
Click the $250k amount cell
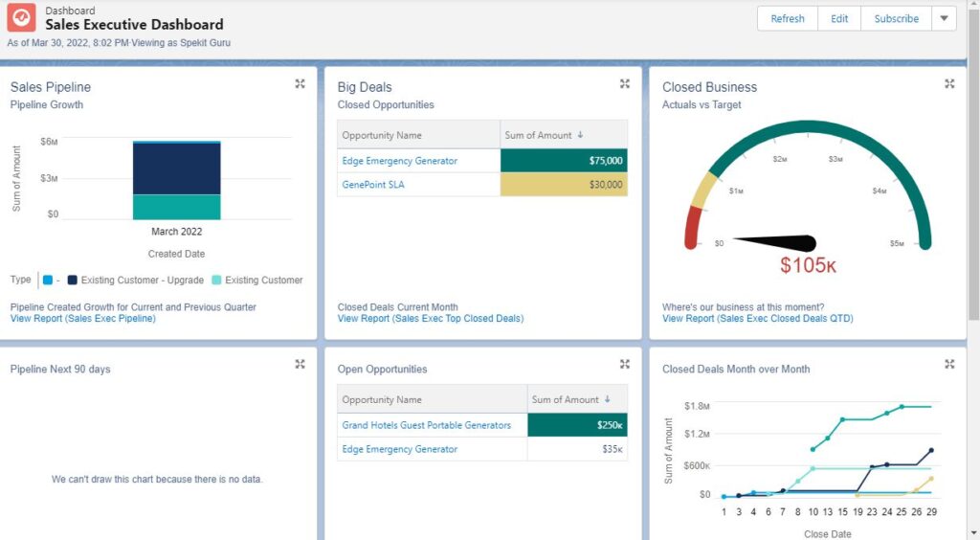577,425
